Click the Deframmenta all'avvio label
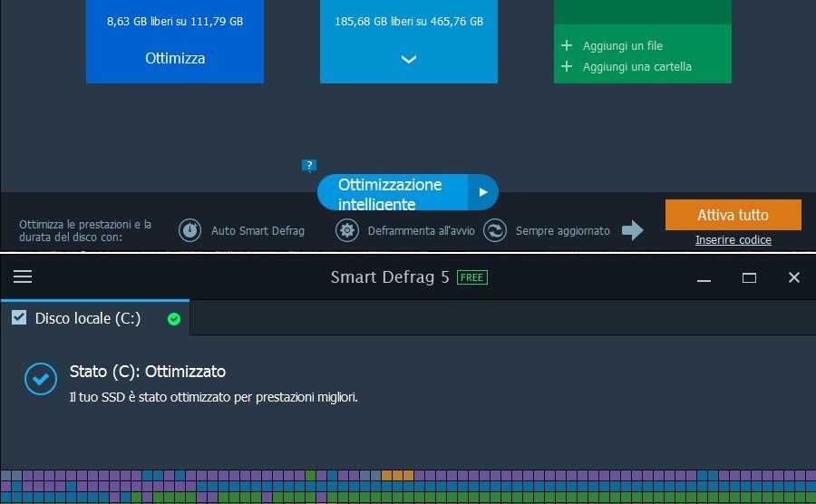Image resolution: width=816 pixels, height=504 pixels. (x=421, y=230)
